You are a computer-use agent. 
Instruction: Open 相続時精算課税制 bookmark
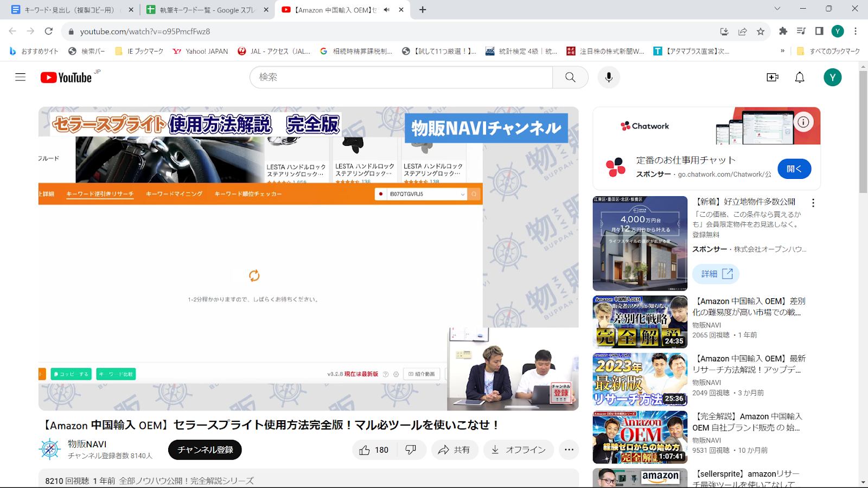coord(356,51)
